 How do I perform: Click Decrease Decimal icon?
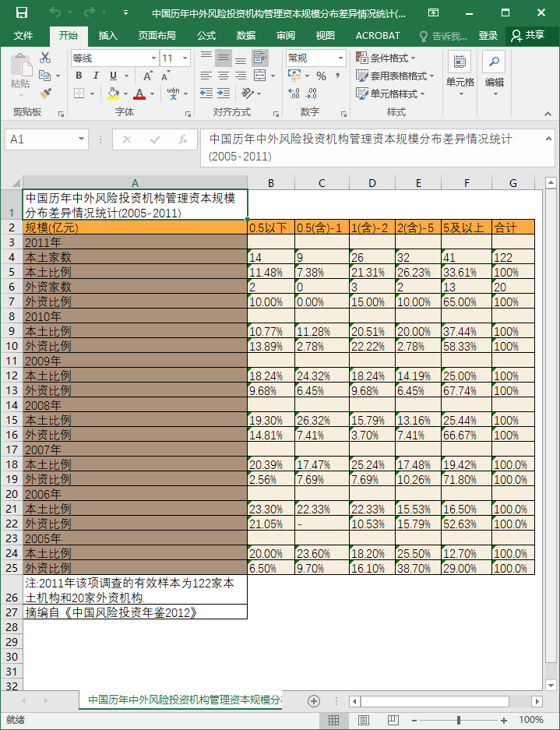(x=311, y=93)
